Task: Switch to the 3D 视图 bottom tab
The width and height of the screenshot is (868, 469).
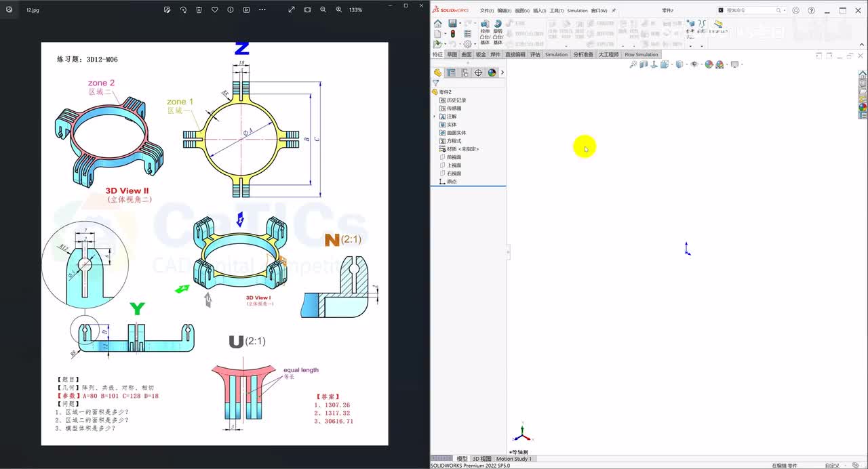Action: click(481, 459)
